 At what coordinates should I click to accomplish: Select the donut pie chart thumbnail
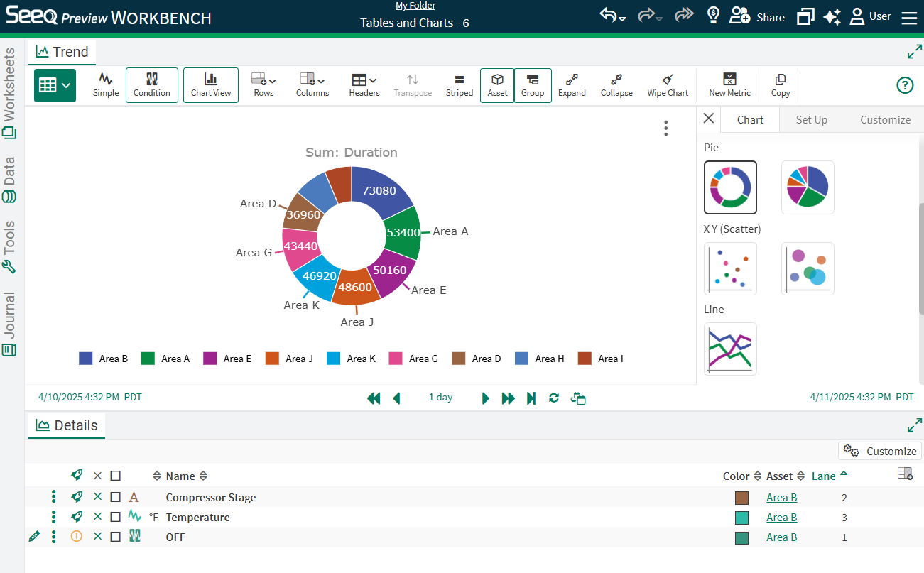tap(730, 187)
